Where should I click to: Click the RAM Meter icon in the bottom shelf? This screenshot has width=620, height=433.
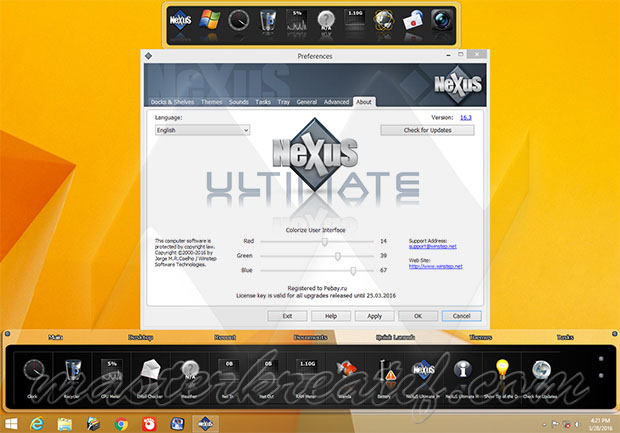point(307,370)
